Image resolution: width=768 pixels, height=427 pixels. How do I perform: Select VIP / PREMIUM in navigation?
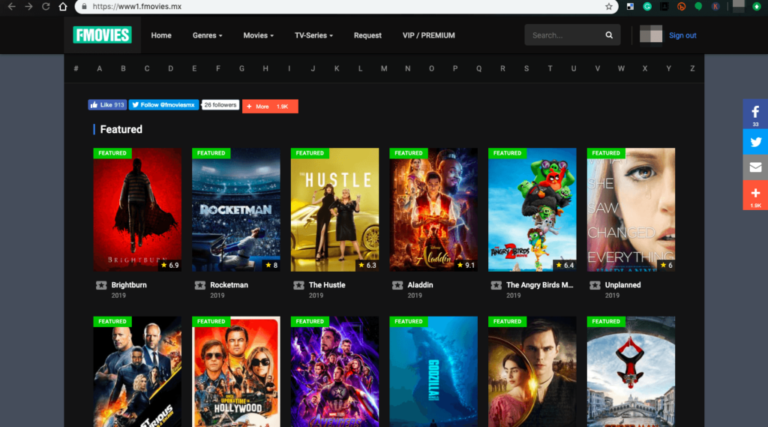click(428, 35)
